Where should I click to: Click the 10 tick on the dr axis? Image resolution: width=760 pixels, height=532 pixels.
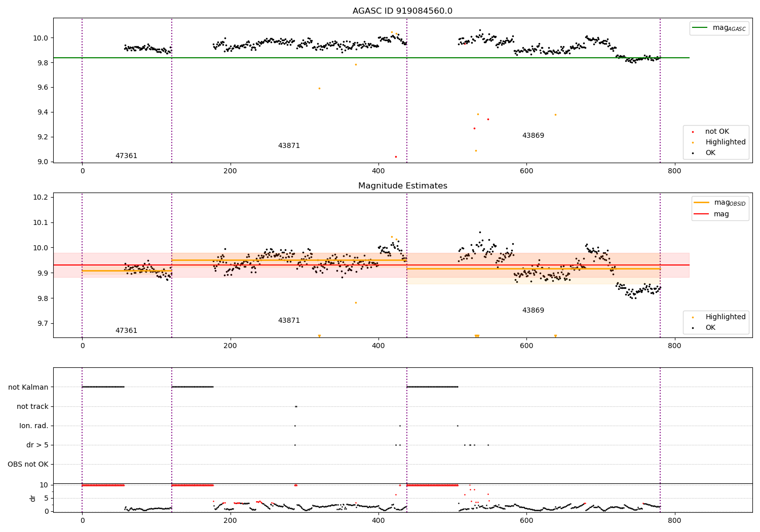tap(45, 485)
